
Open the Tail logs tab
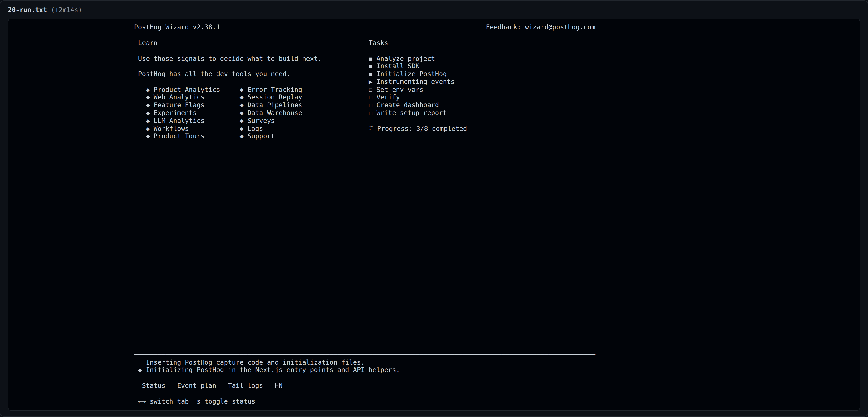(x=245, y=386)
